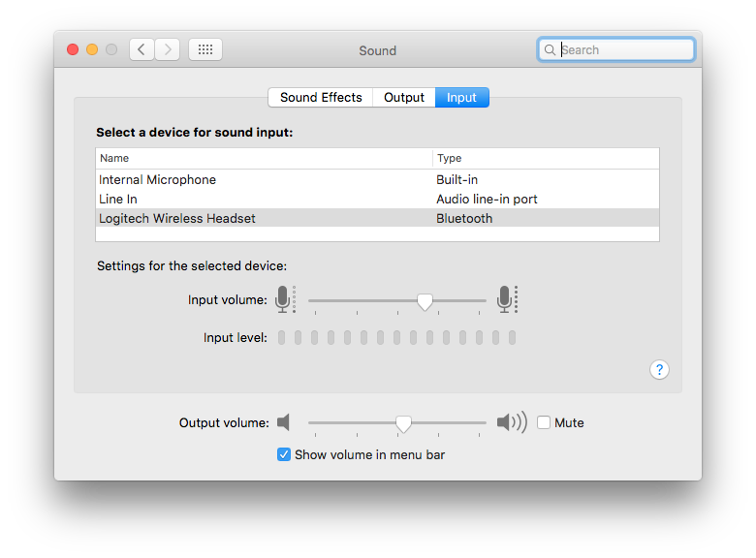Select the Input tab
Screen dimensions: 756x558
[x=461, y=97]
